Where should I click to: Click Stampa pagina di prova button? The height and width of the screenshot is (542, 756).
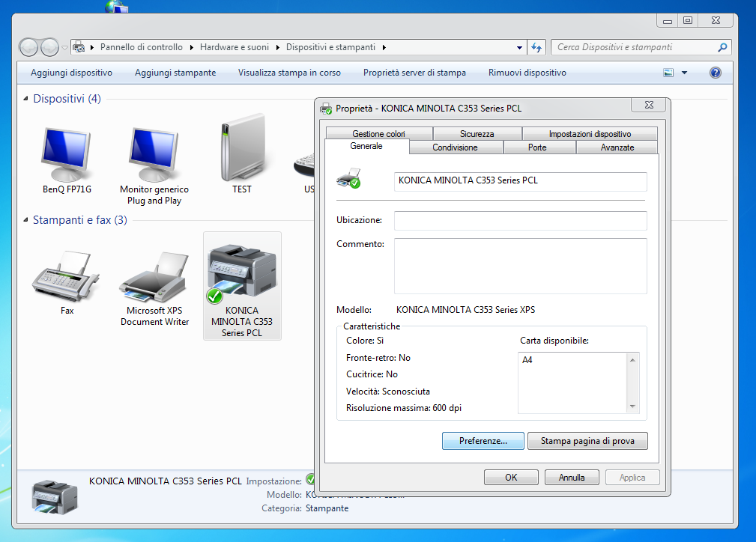587,441
